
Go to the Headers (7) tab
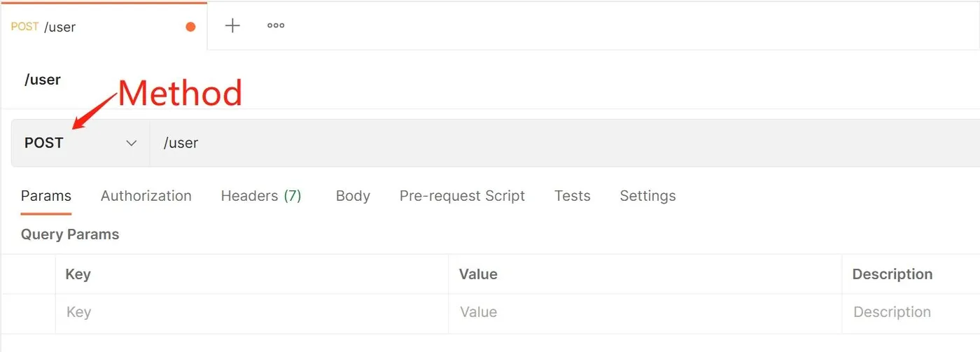(x=261, y=196)
